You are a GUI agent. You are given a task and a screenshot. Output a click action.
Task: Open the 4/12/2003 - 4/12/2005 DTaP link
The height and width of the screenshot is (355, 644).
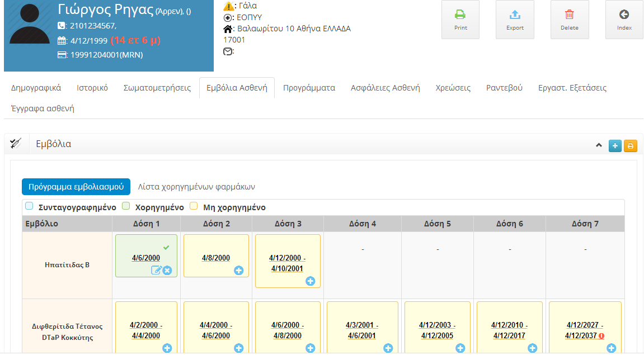[x=437, y=330]
